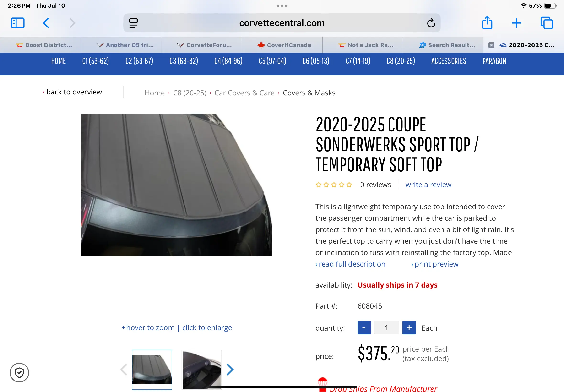The height and width of the screenshot is (392, 564).
Task: Open the tab overview icon
Action: click(547, 23)
